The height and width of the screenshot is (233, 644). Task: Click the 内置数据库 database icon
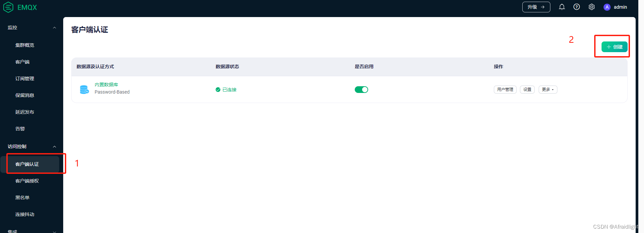pyautogui.click(x=84, y=89)
